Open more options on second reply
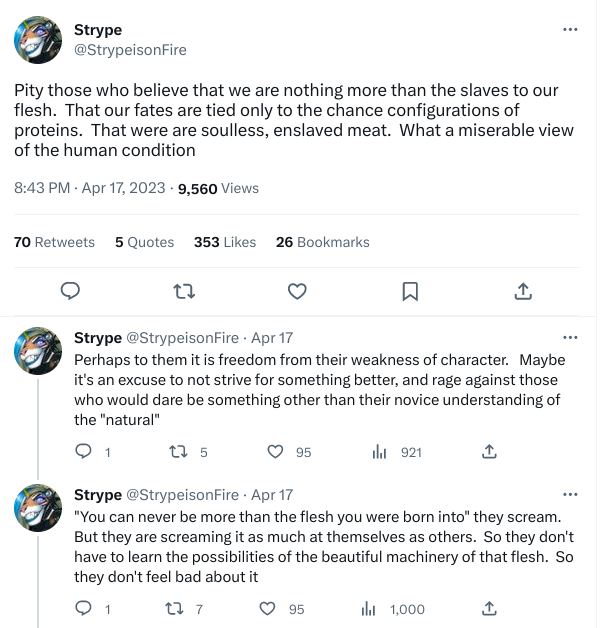602x628 pixels. click(570, 494)
